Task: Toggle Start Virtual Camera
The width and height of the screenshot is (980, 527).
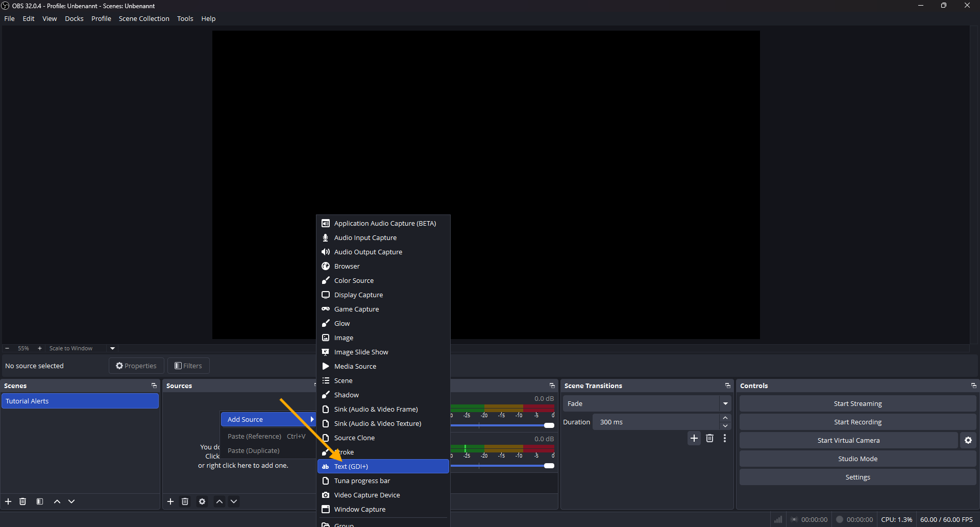Action: [848, 440]
